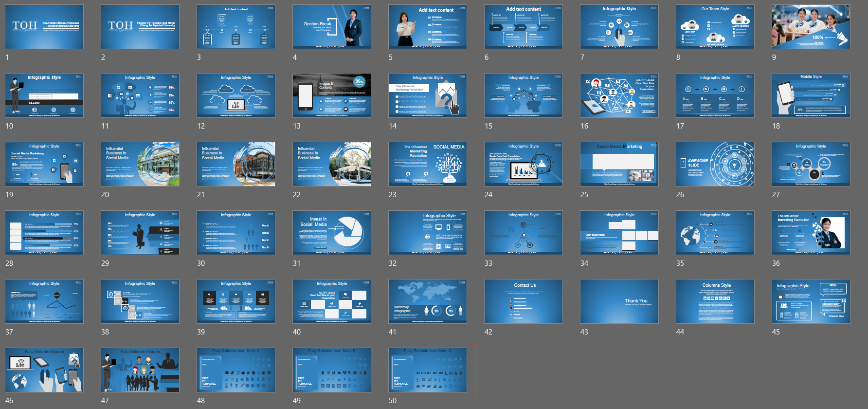Select the Awesome Slide thumbnail
The height and width of the screenshot is (409, 868).
pyautogui.click(x=715, y=164)
